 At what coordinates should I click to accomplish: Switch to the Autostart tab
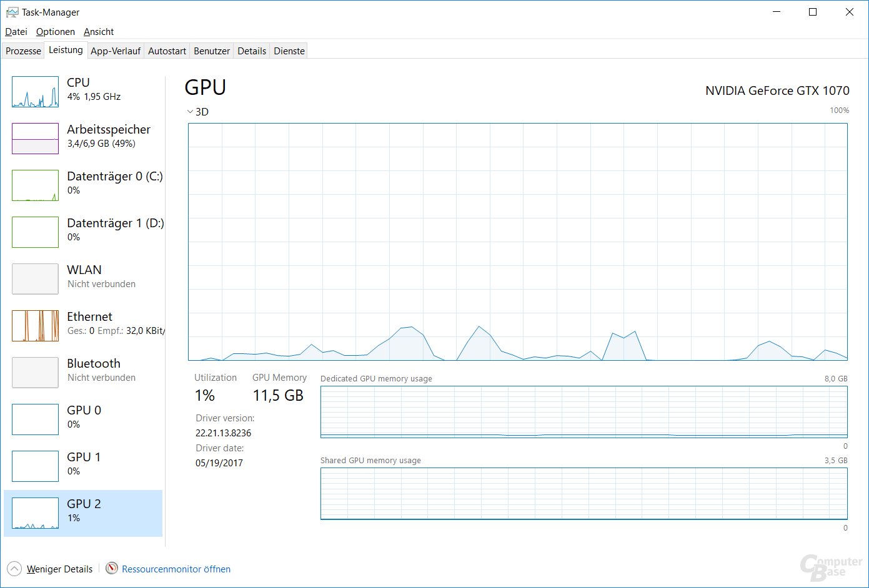[167, 51]
